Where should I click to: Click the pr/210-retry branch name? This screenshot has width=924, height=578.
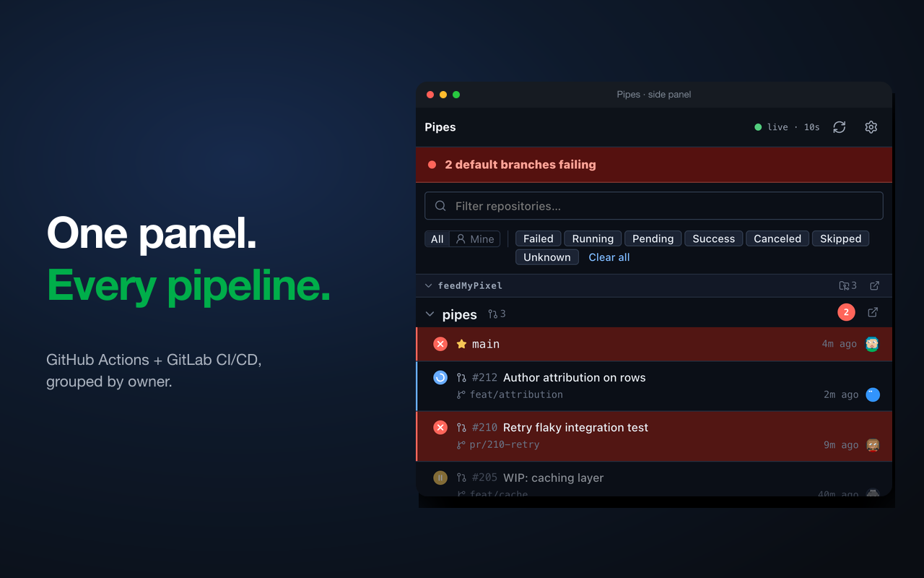505,445
